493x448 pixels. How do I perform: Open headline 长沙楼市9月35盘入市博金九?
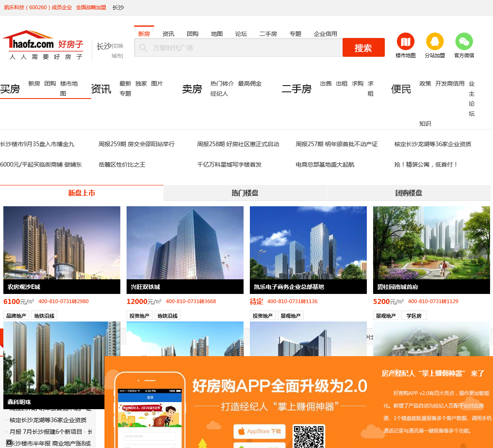(x=37, y=144)
